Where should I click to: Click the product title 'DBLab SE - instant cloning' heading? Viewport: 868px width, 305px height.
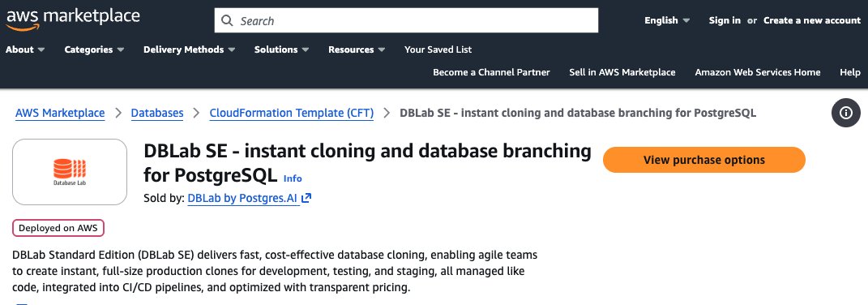367,162
